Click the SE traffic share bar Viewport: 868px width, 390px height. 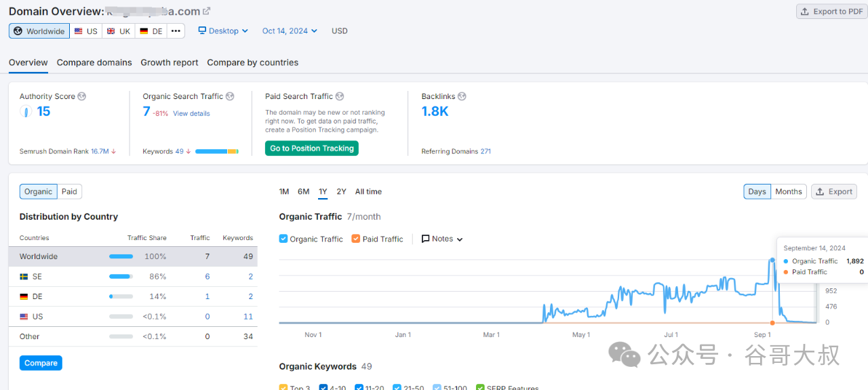121,277
